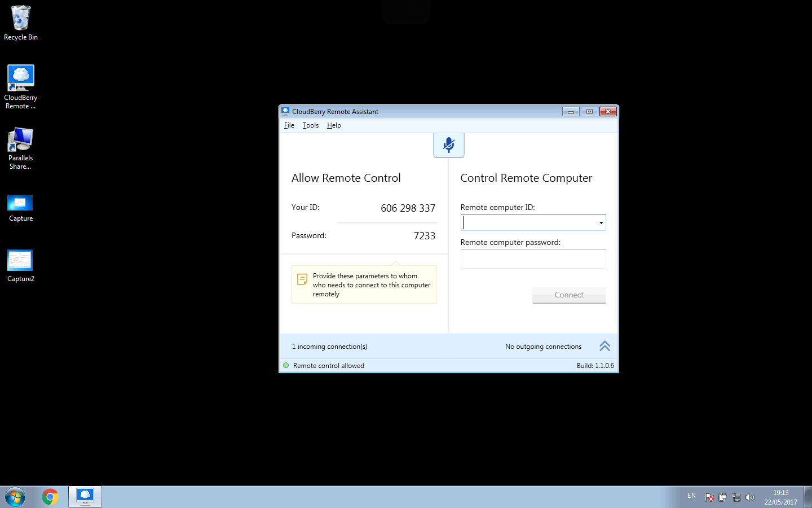Select the password value 7233
This screenshot has width=812, height=508.
[x=425, y=236]
